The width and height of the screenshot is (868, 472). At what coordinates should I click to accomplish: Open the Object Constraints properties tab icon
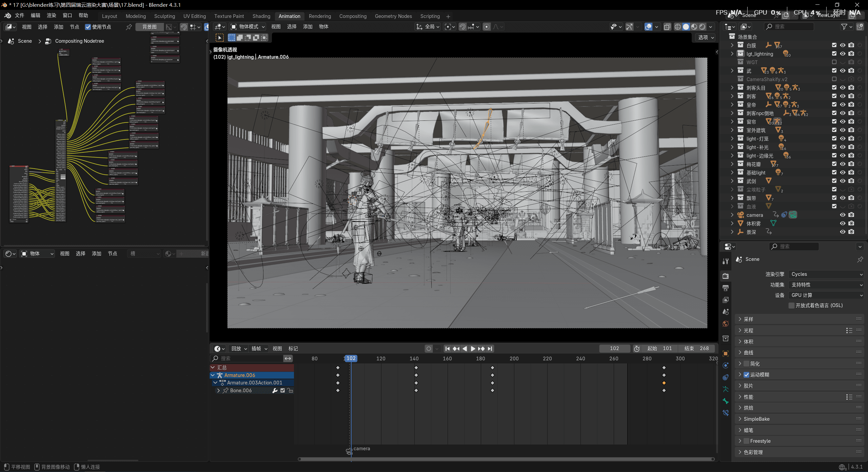click(x=726, y=377)
